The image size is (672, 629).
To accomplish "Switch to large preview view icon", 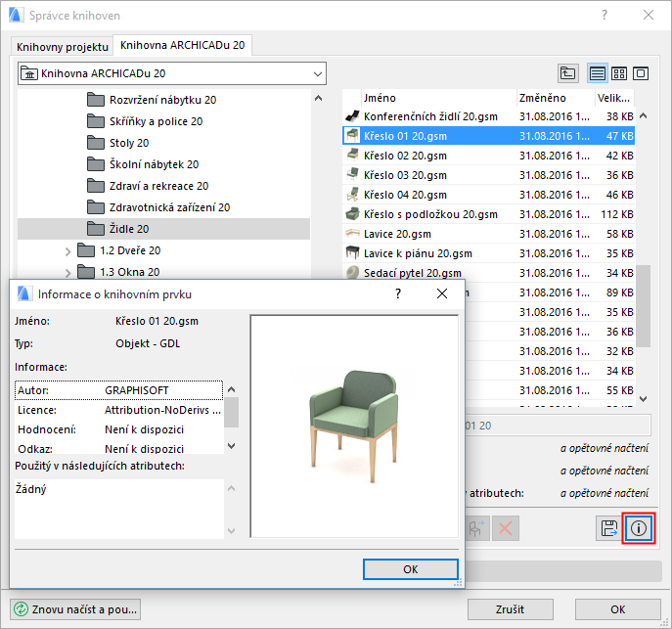I will [x=641, y=73].
